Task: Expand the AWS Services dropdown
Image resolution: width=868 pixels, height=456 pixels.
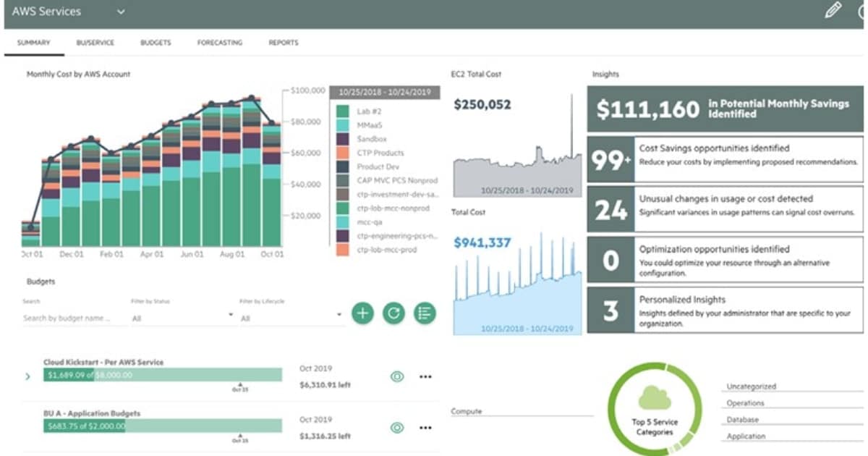Action: [121, 12]
